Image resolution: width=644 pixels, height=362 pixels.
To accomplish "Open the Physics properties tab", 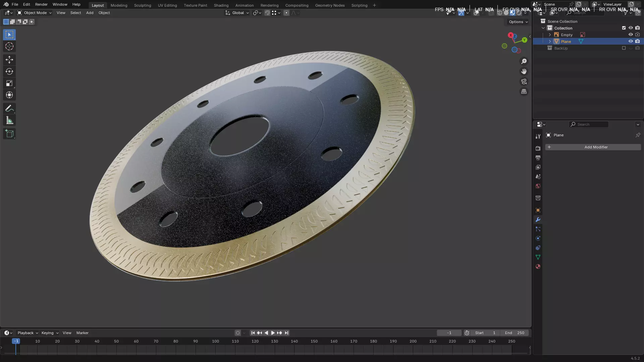I will click(x=538, y=238).
